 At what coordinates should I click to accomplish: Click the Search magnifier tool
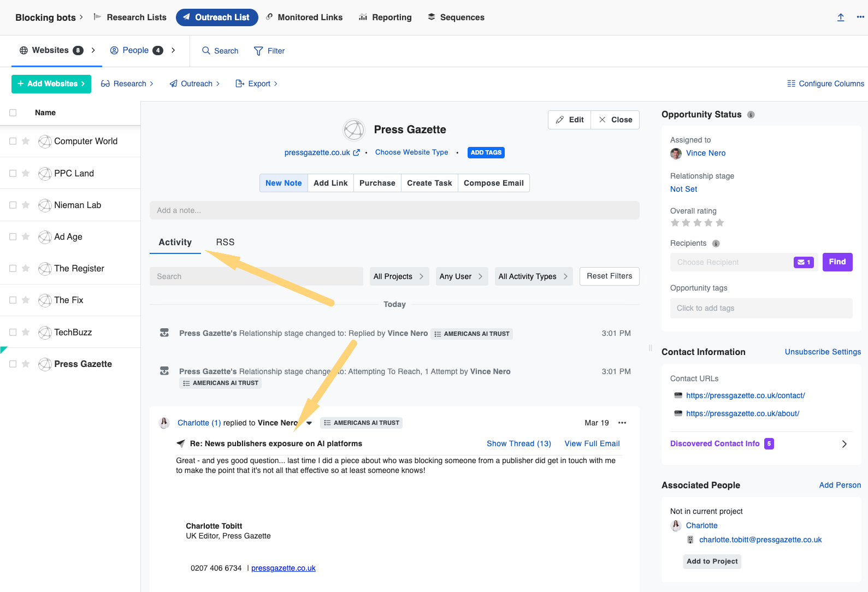[220, 51]
